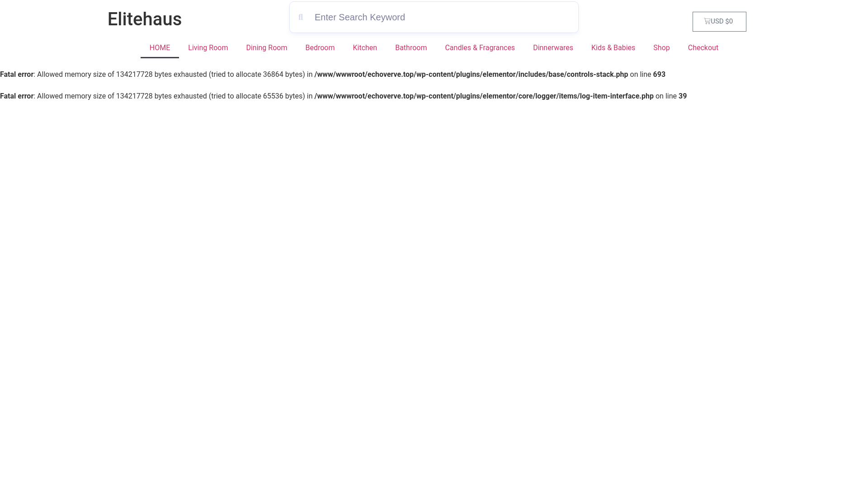Click the line number 693

659,75
